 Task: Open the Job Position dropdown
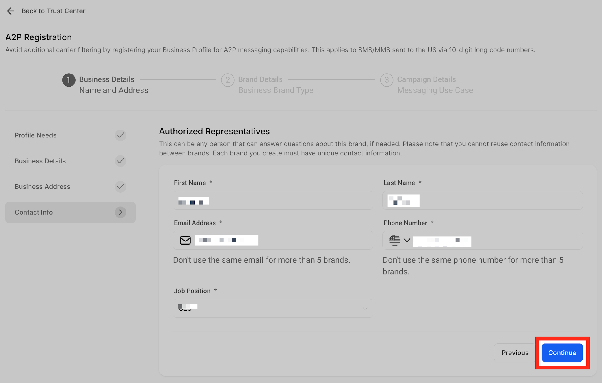273,307
